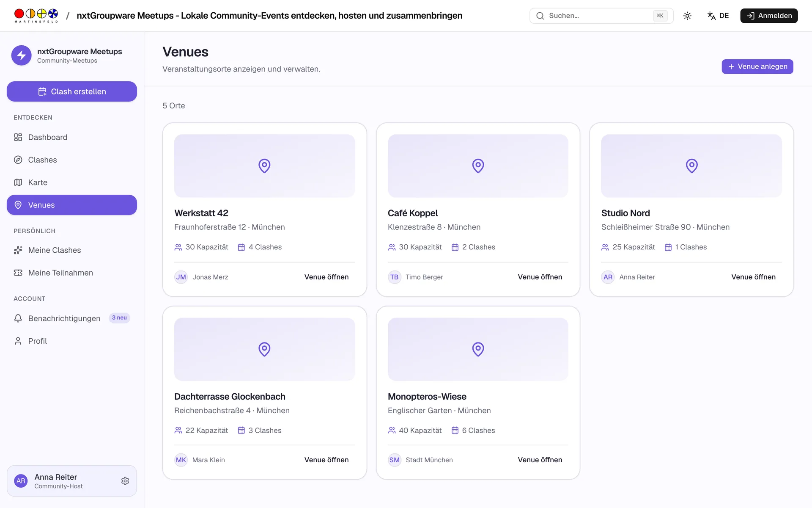812x508 pixels.
Task: Click the Clash erstellen button
Action: [72, 91]
